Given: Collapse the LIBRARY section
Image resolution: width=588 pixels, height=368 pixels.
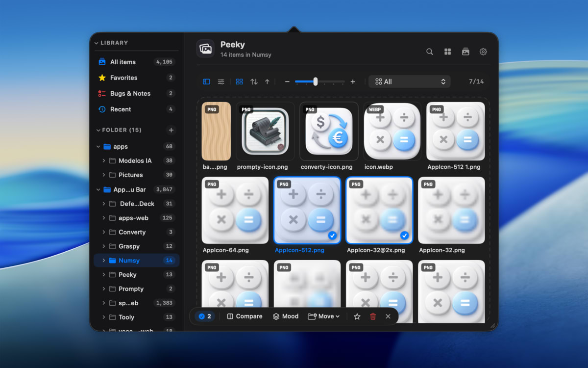Looking at the screenshot, I should [x=97, y=43].
